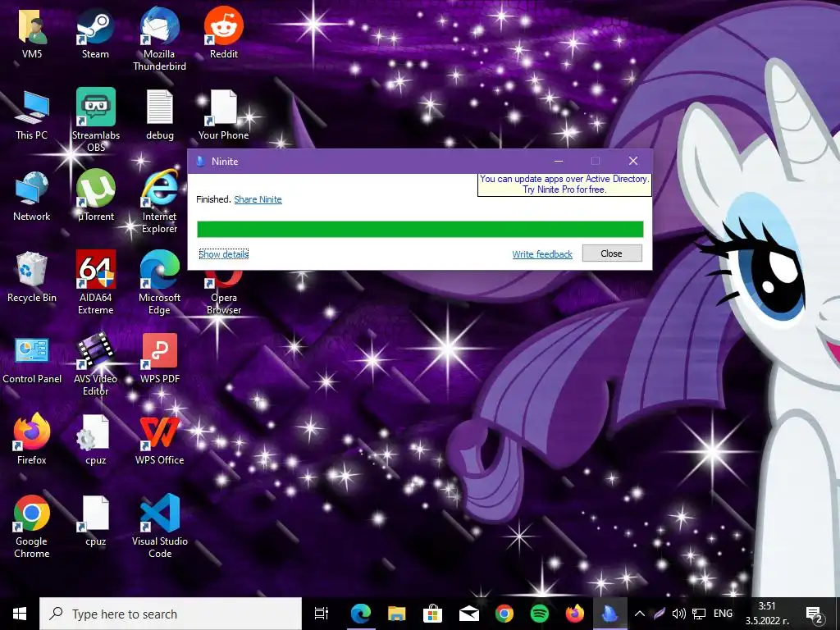The width and height of the screenshot is (840, 630).
Task: Click the Ninite title bar icon
Action: click(x=200, y=162)
